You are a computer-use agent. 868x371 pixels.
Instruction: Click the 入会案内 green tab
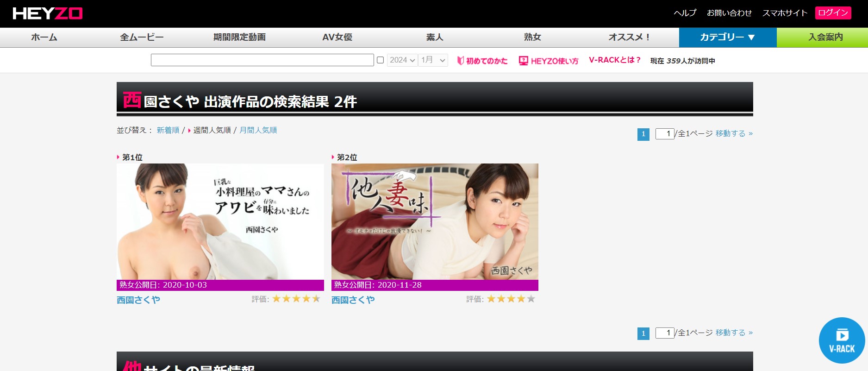[x=825, y=38]
